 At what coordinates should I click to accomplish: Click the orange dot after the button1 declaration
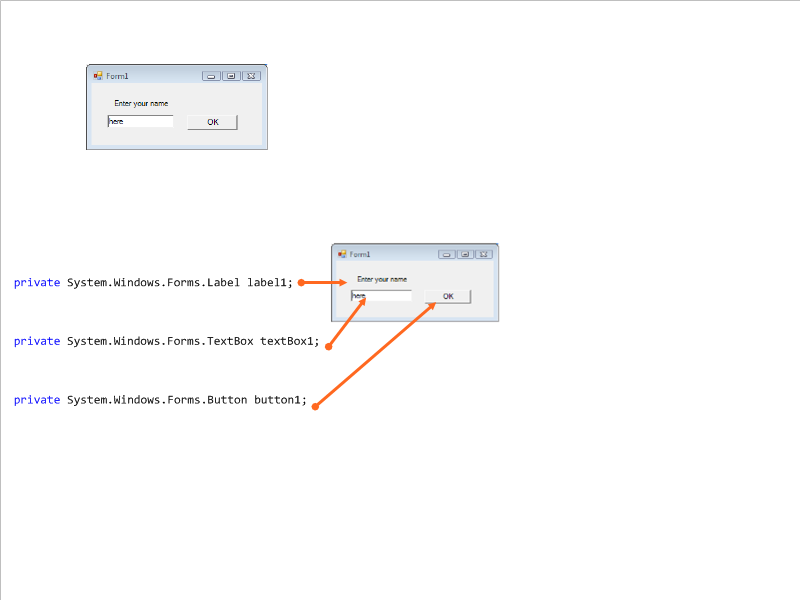(315, 406)
